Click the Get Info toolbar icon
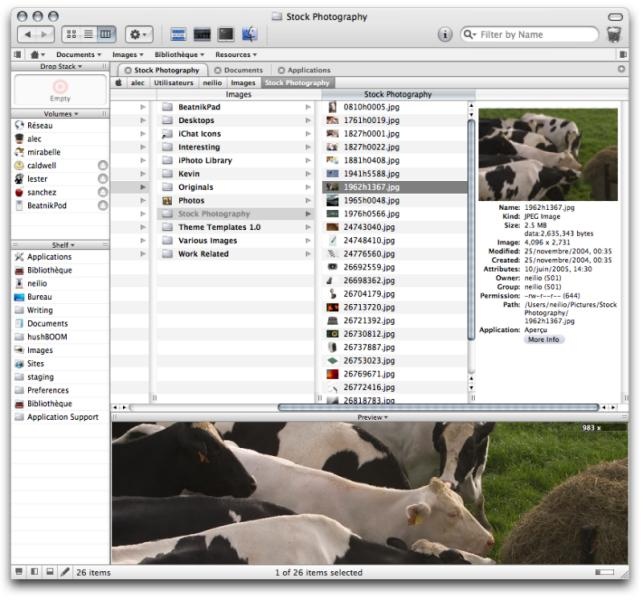 point(445,35)
